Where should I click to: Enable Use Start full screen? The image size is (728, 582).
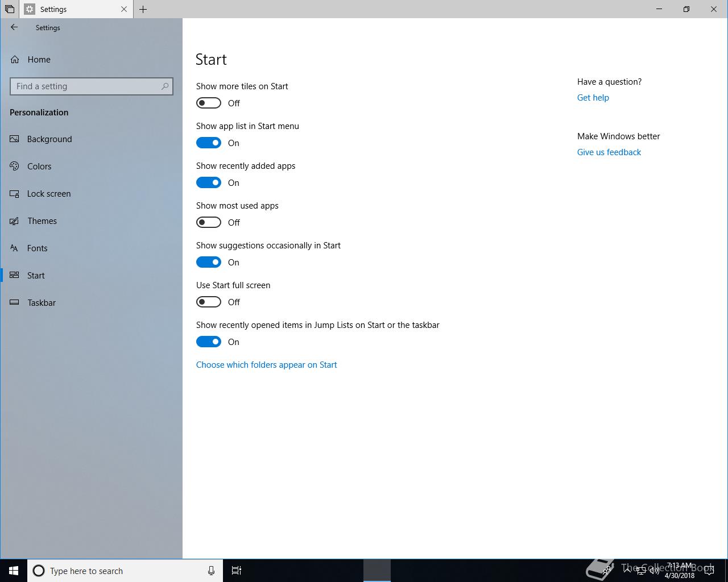click(x=209, y=302)
